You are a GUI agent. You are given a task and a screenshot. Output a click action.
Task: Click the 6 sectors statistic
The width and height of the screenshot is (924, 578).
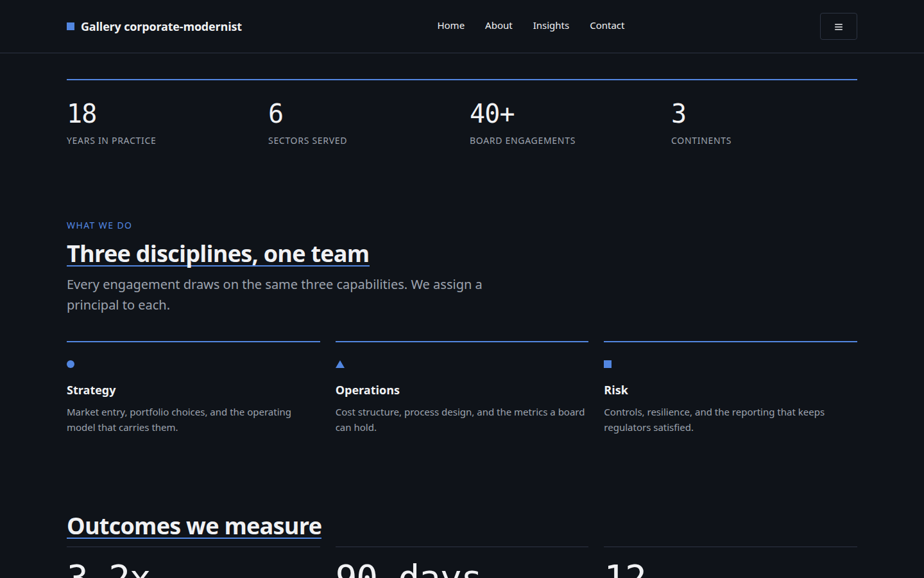point(276,114)
